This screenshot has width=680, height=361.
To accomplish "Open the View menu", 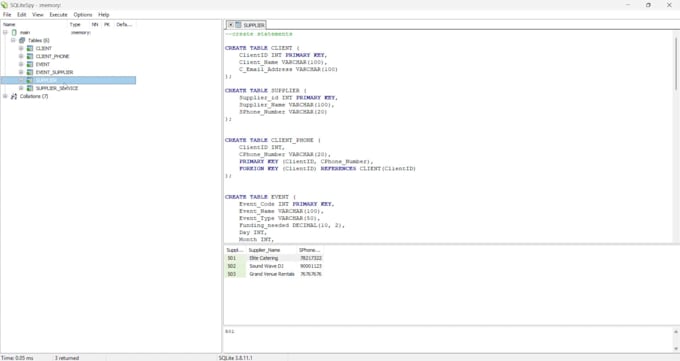I will tap(38, 14).
